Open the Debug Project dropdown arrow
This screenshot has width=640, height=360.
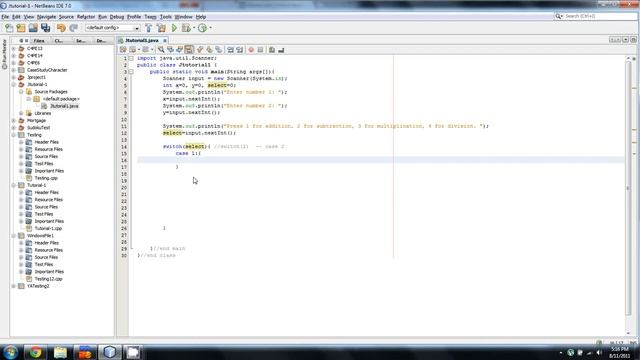coord(194,28)
